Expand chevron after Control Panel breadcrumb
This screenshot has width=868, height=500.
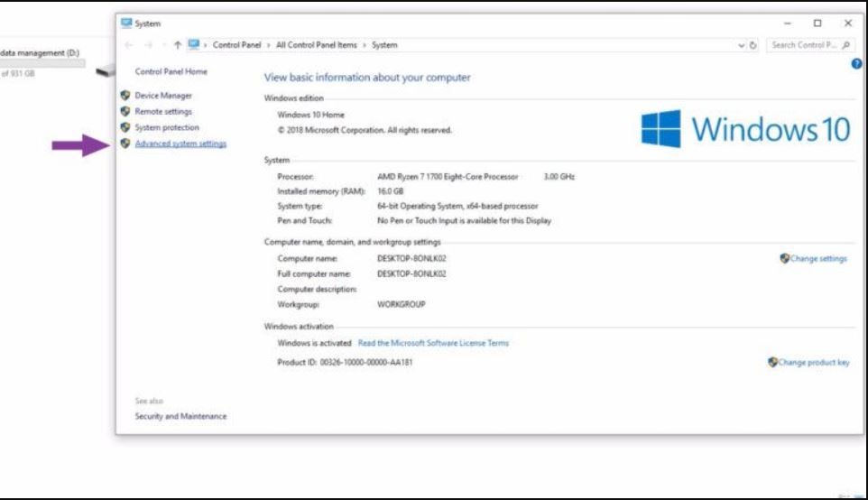coord(269,45)
